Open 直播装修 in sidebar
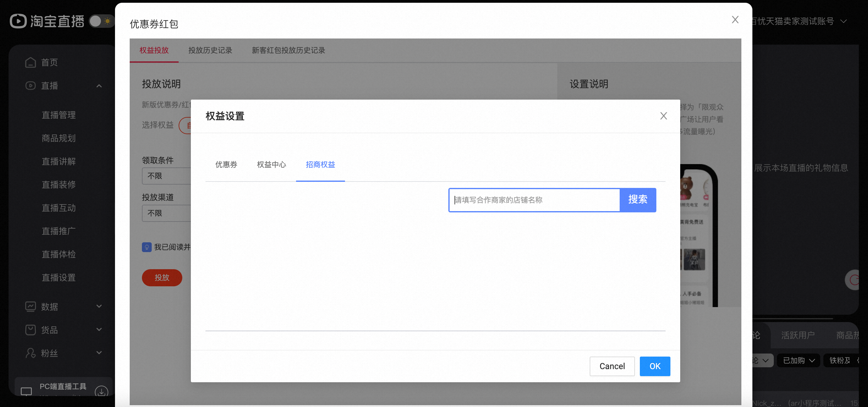868x407 pixels. click(x=59, y=185)
